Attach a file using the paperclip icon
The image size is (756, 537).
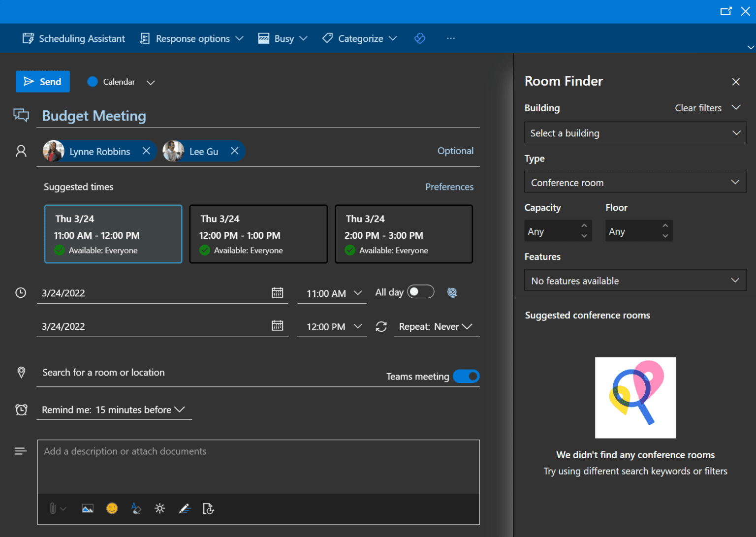pos(53,508)
